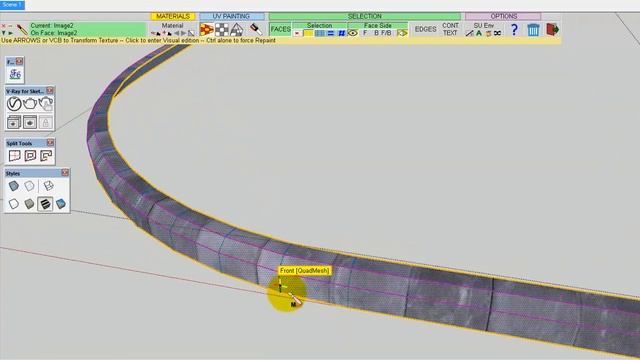Viewport: 640px width, 360px height.
Task: Toggle the eye visible-faces icon
Action: [x=353, y=33]
